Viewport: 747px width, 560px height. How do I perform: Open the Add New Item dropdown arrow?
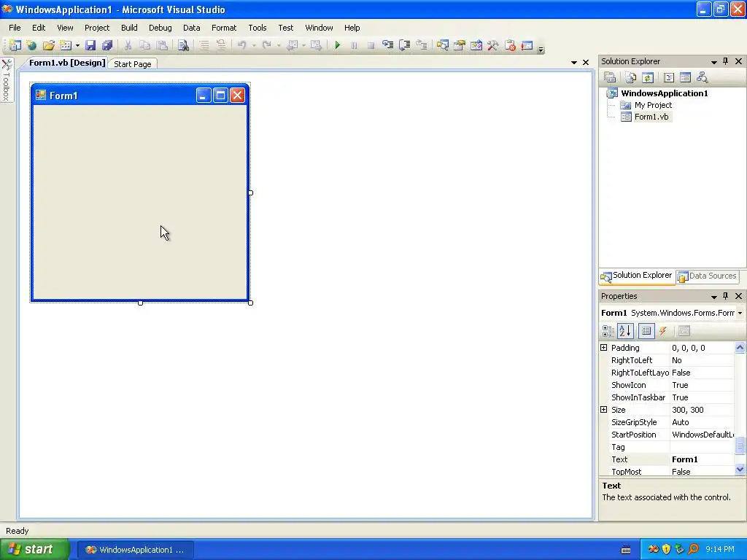tap(77, 46)
